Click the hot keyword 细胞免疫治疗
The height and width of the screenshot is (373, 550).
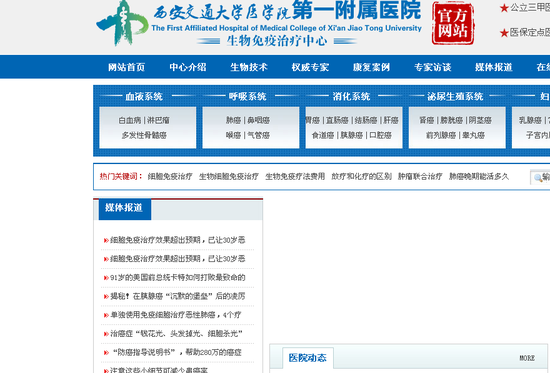pyautogui.click(x=170, y=176)
